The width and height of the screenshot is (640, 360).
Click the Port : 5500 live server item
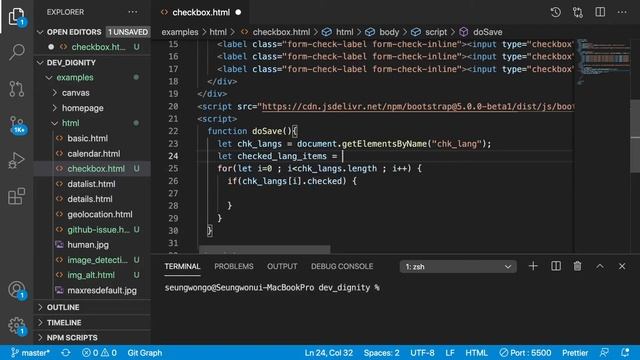coord(525,353)
